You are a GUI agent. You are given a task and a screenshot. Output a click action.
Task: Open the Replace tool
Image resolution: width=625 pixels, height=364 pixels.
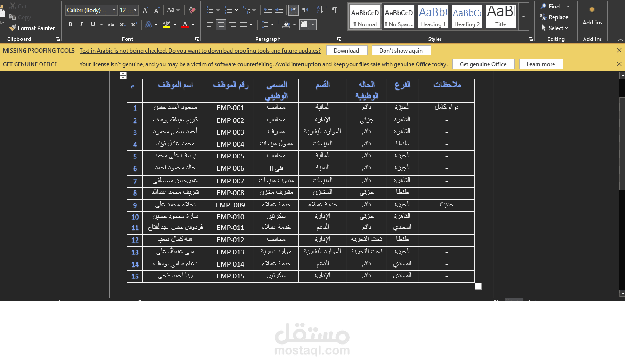click(554, 17)
